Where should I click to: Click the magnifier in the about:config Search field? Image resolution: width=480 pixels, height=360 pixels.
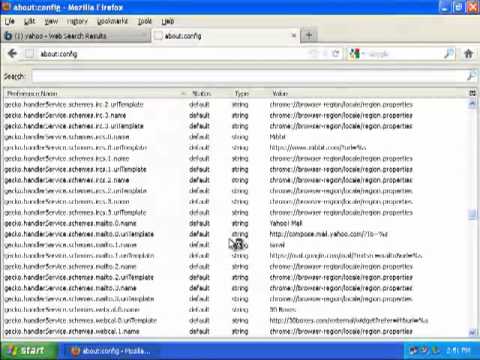(x=471, y=76)
